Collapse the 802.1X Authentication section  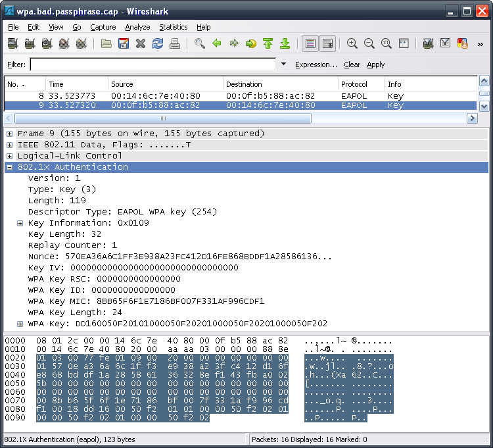[x=10, y=167]
